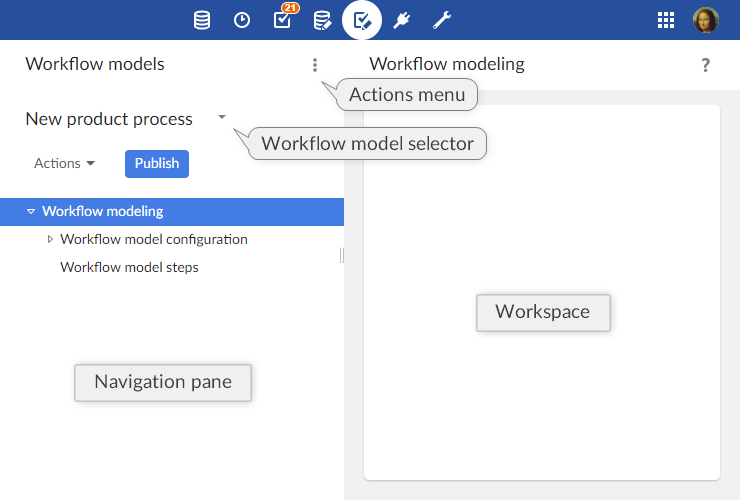Collapse the Workflow modeling tree node

coord(31,211)
